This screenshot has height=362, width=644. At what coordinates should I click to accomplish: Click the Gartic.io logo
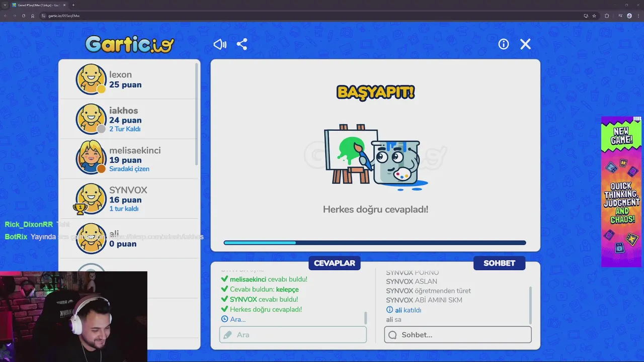tap(129, 44)
